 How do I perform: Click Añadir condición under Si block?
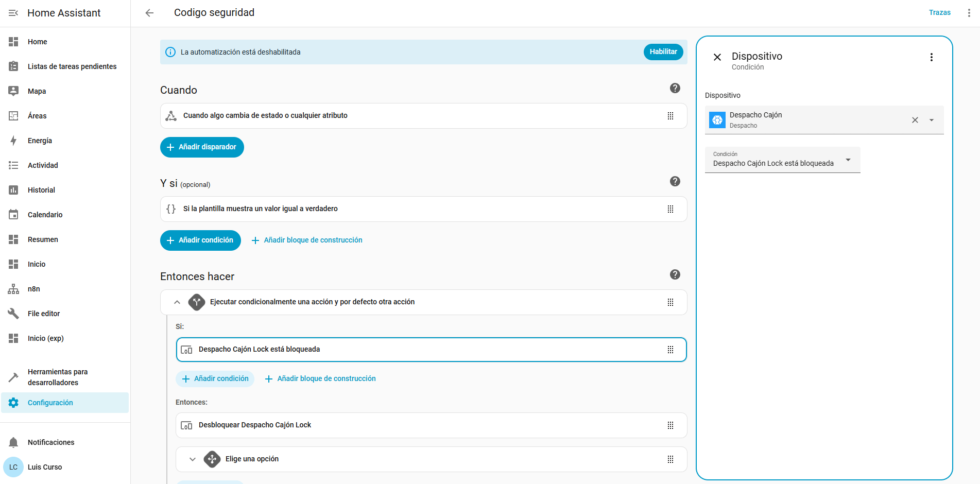(x=215, y=379)
